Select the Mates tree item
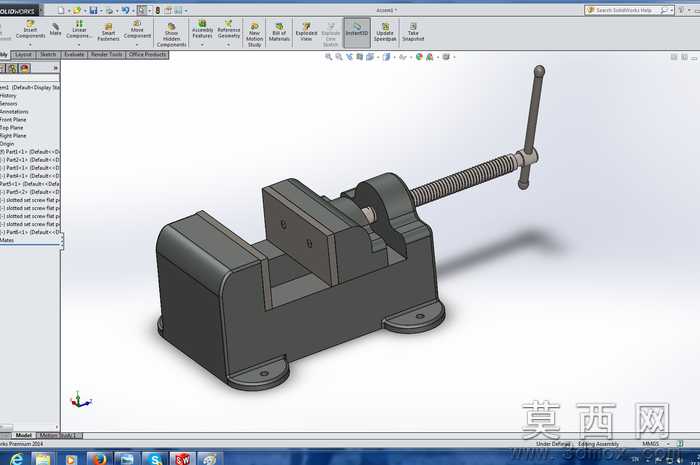 7,240
